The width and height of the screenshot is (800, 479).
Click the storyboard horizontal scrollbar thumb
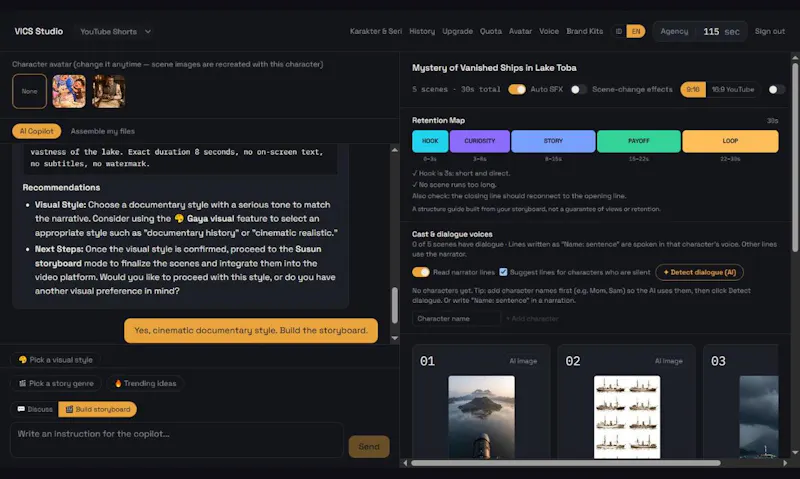[x=566, y=463]
